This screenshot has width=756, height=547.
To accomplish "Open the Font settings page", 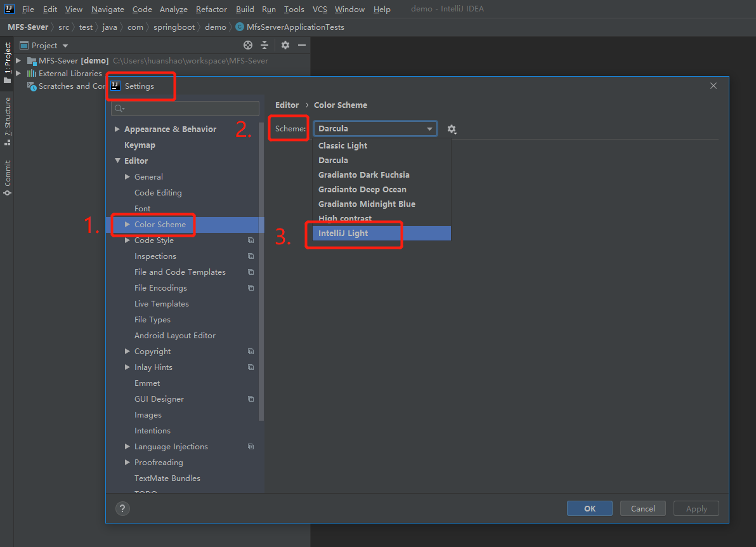I will [x=142, y=208].
